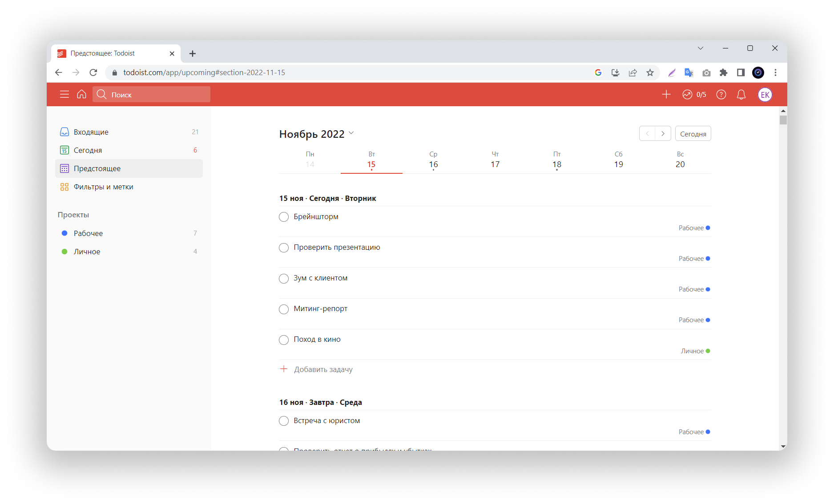Click Добавить задачу under 15 ноя
Screen dimensions: 834x504
click(316, 369)
